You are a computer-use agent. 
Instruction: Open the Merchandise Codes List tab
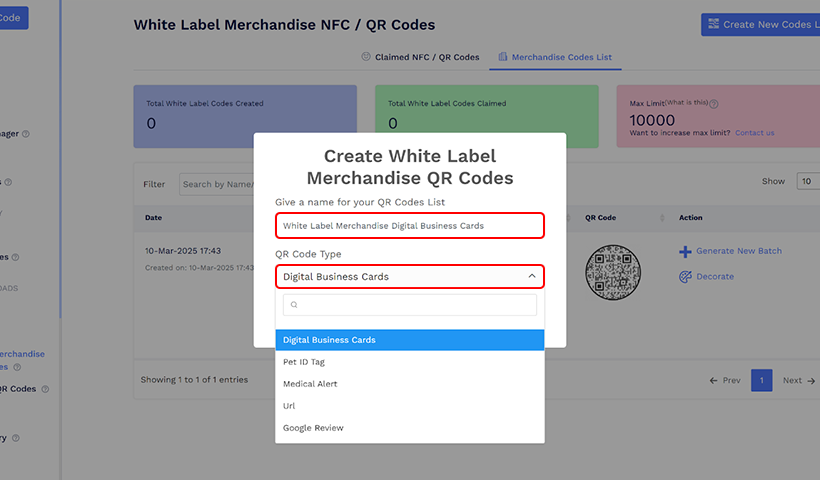[561, 58]
